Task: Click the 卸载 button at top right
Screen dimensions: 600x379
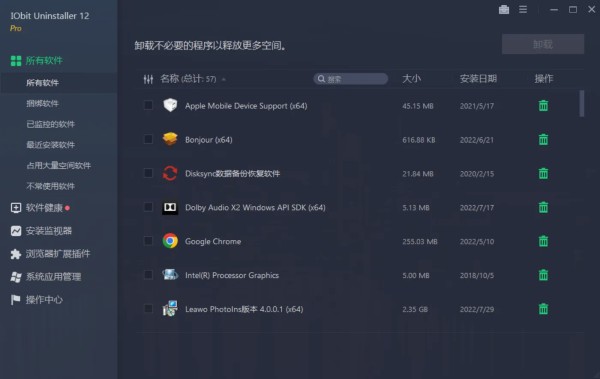Action: [x=543, y=44]
